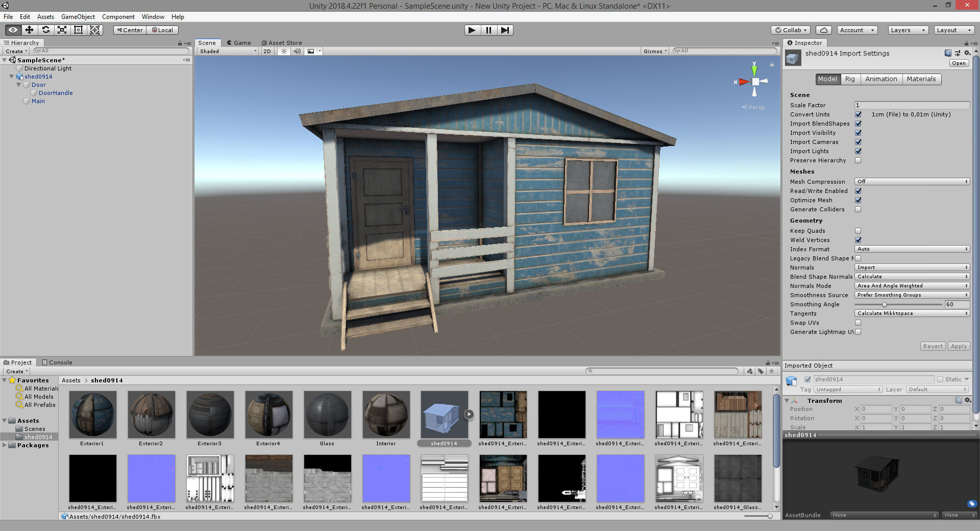Screen dimensions: 980x531
Task: Open the GameObject menu
Action: tap(78, 17)
